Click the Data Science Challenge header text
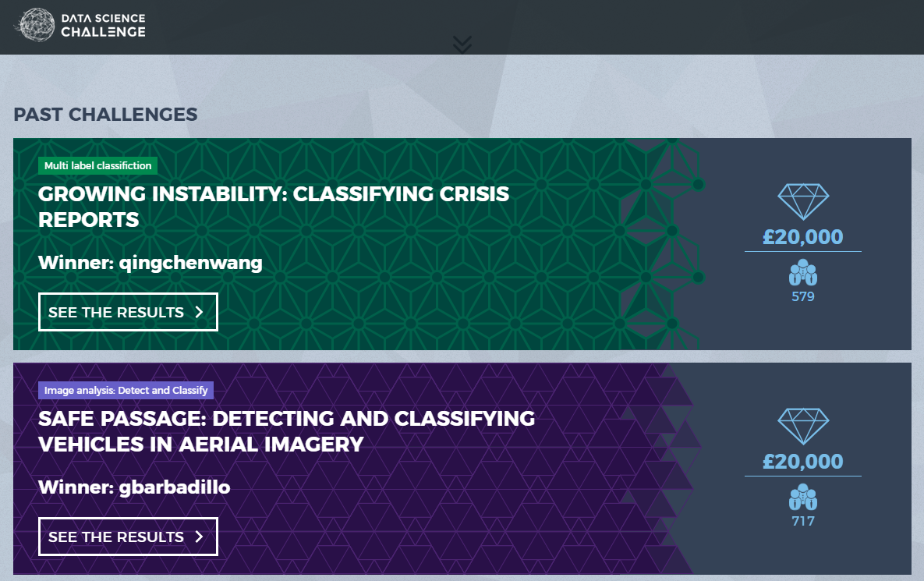 [x=103, y=25]
